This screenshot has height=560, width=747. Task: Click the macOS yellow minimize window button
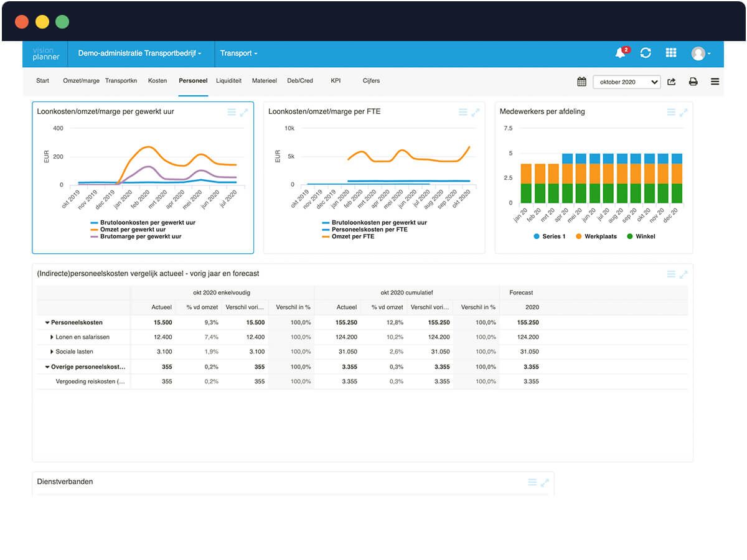coord(42,22)
